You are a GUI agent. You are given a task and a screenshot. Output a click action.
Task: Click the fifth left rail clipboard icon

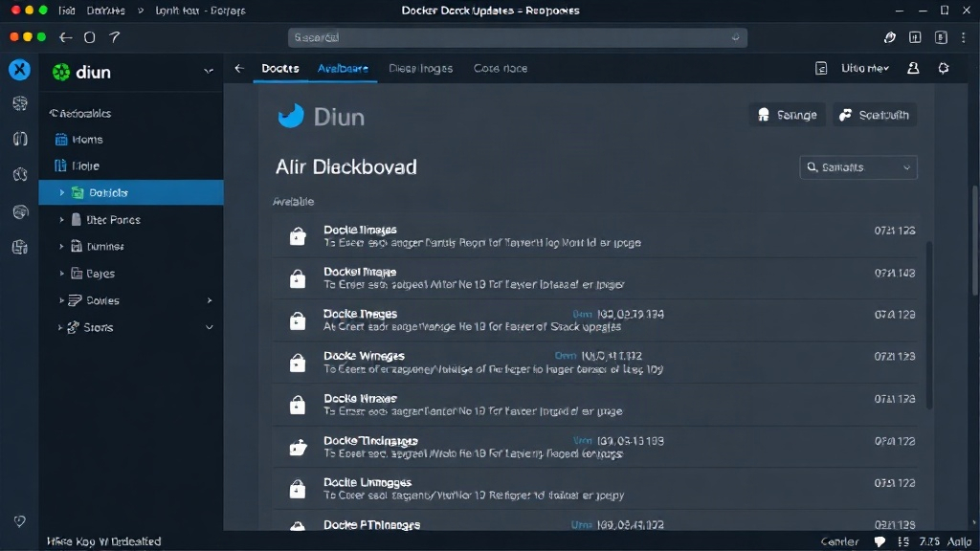20,247
